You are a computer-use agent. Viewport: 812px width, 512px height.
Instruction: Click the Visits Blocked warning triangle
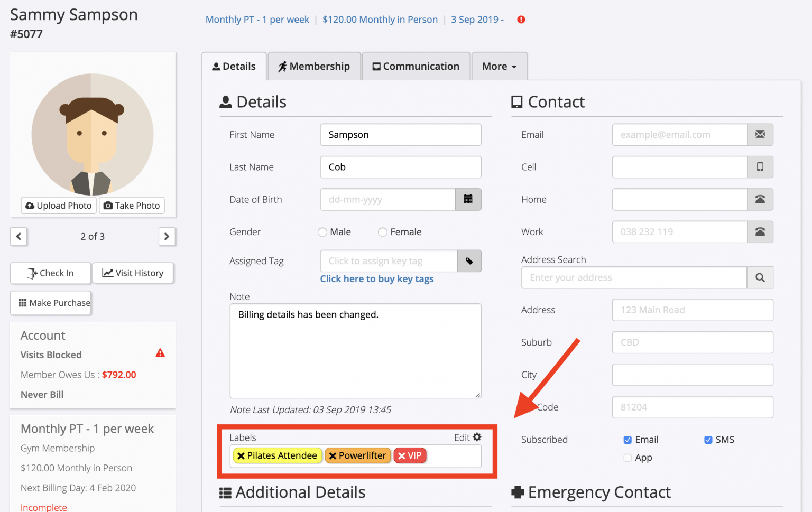[x=160, y=353]
